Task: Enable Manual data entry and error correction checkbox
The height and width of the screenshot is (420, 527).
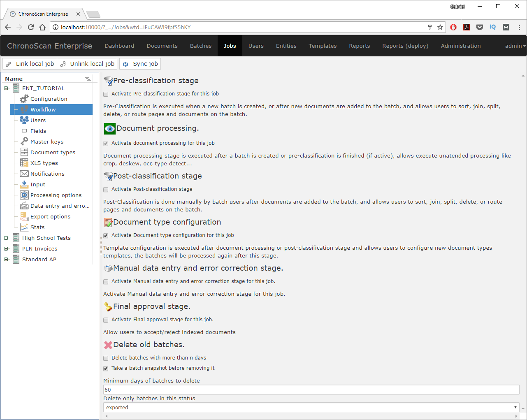Action: pos(106,282)
